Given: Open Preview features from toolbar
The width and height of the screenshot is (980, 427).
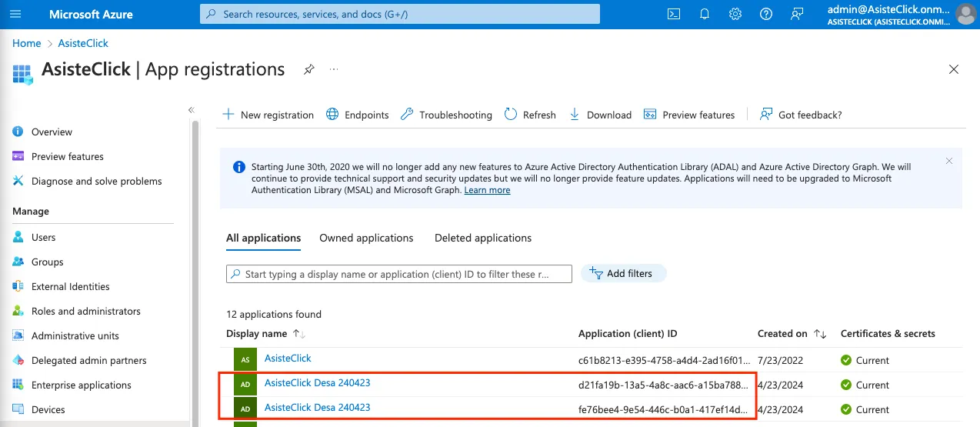Looking at the screenshot, I should coord(689,115).
